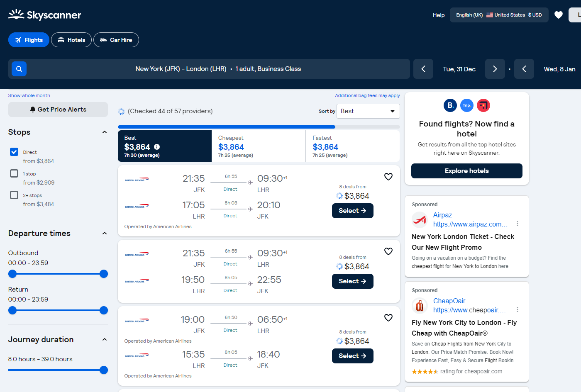Image resolution: width=581 pixels, height=392 pixels.
Task: Select the 19:00 / 15:35 flight deal
Action: click(x=353, y=356)
